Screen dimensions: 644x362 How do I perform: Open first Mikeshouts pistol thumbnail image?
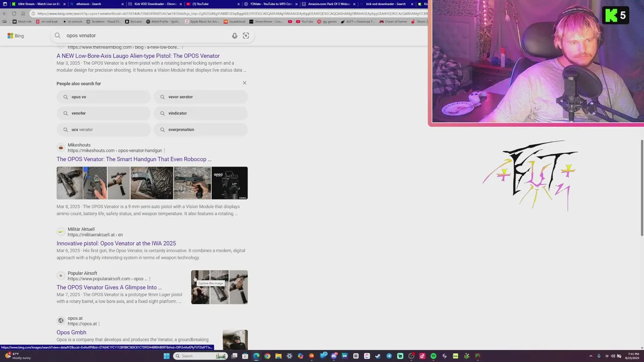(69, 183)
